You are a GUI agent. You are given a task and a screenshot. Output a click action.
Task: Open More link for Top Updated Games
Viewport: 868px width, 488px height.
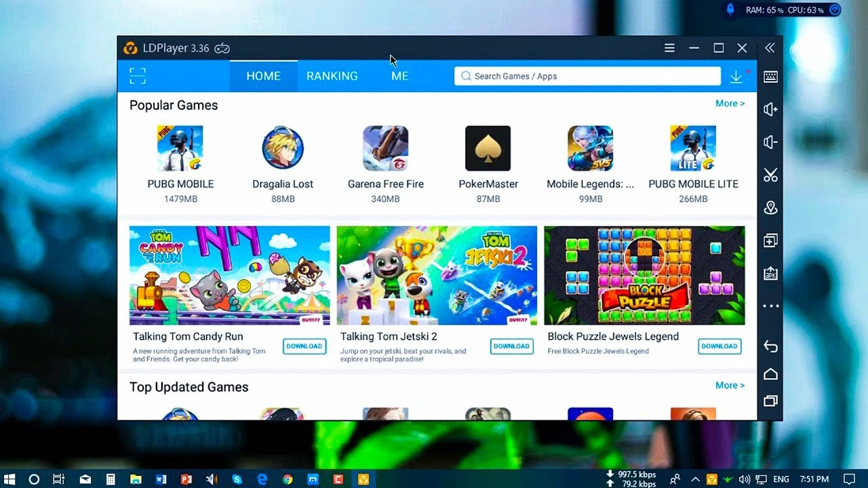pyautogui.click(x=730, y=386)
